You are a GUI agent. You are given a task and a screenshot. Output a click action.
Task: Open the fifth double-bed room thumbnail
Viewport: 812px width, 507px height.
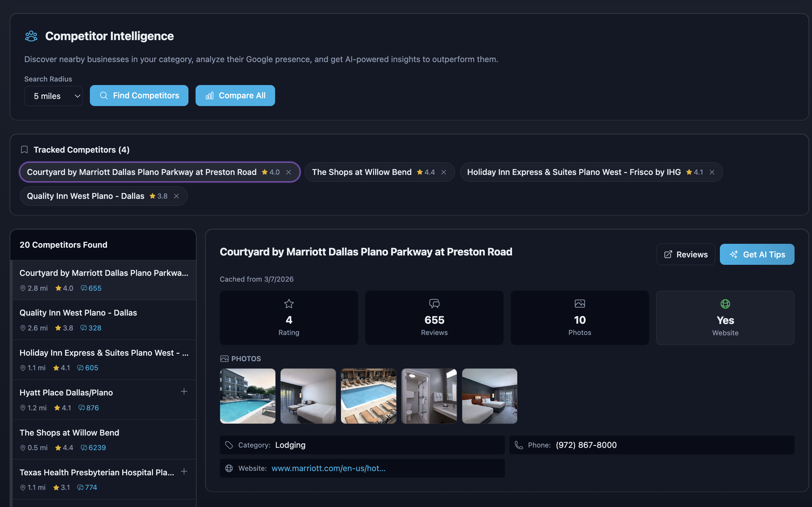pyautogui.click(x=490, y=396)
